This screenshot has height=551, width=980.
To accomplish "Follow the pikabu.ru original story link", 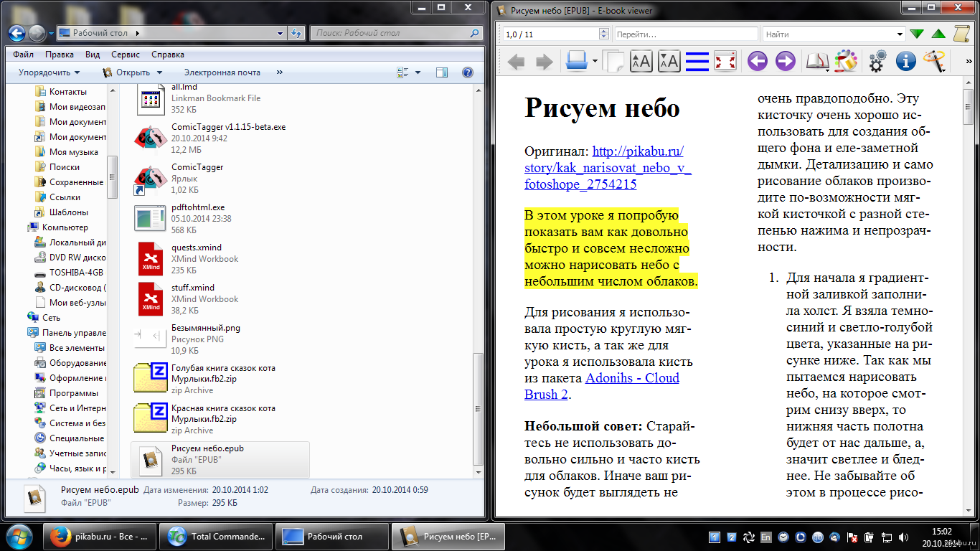I will point(608,167).
